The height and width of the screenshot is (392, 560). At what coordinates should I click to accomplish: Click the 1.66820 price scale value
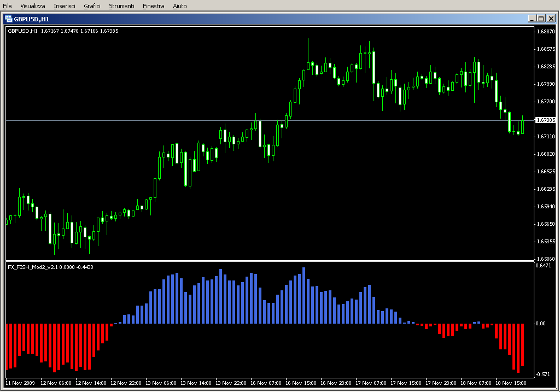tap(546, 154)
